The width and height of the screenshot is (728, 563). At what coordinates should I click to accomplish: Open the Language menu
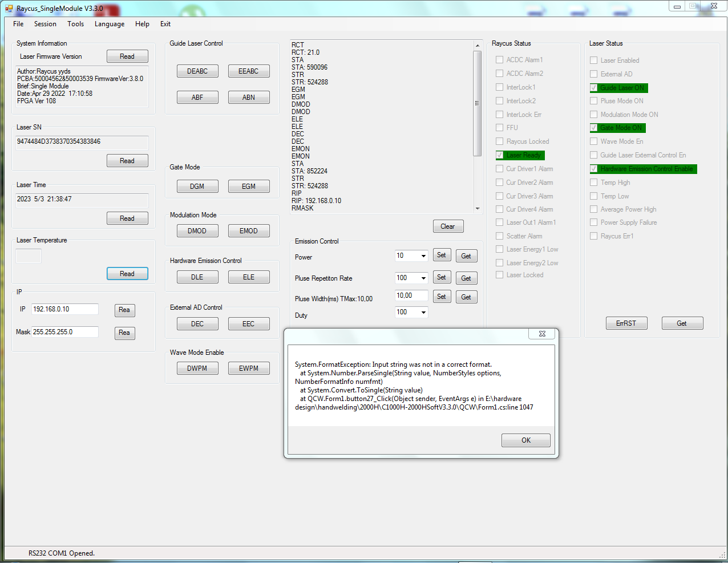[x=110, y=24]
